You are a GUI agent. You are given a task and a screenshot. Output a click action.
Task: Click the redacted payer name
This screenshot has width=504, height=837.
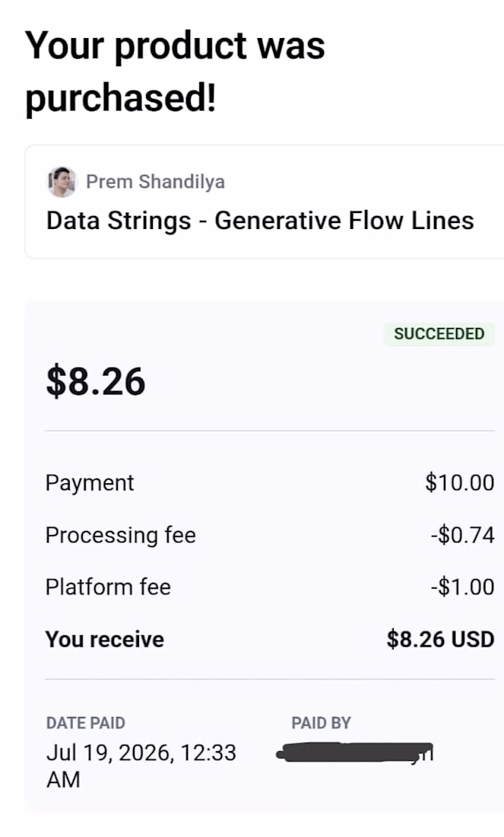355,752
